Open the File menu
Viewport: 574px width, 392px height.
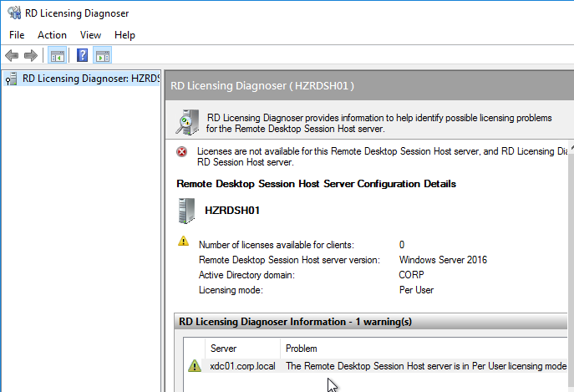coord(17,35)
